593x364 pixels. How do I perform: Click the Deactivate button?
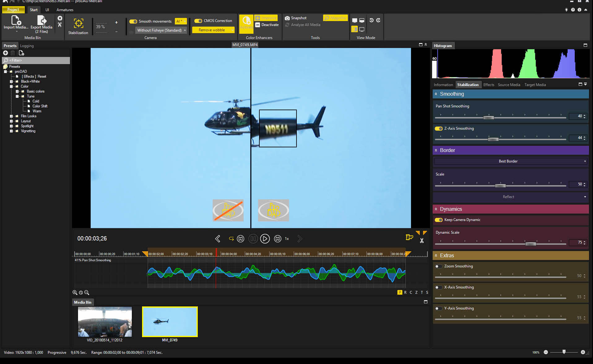267,25
